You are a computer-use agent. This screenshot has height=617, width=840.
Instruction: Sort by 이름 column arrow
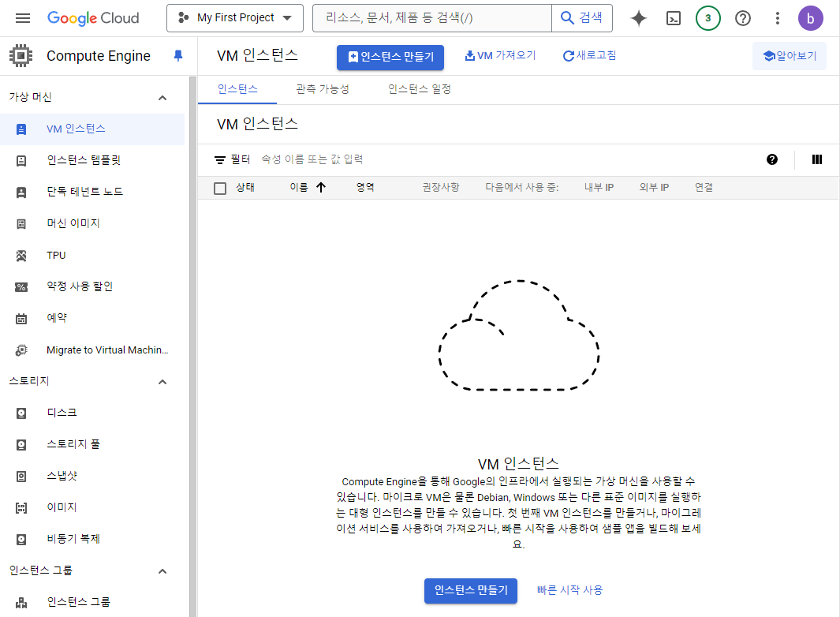point(321,187)
